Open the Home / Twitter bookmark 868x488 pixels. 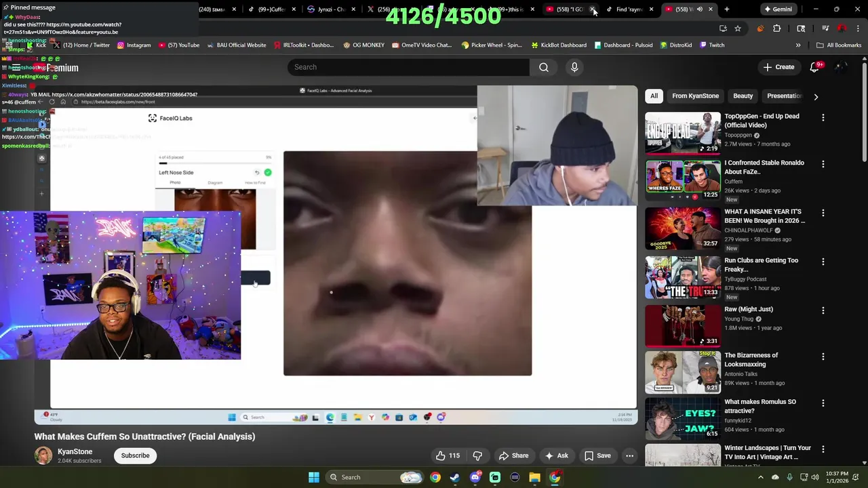(81, 45)
